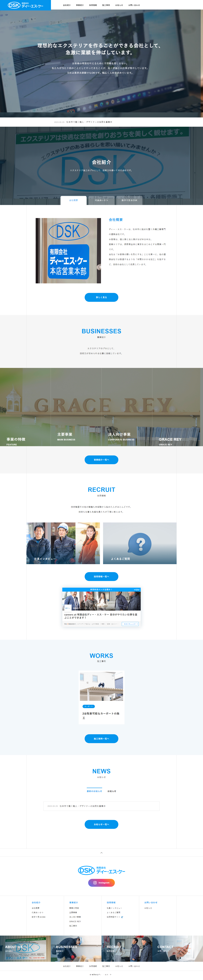Open footer sitemap link 事業の特徴
Screen dimensions: 203x980
pos(74,908)
